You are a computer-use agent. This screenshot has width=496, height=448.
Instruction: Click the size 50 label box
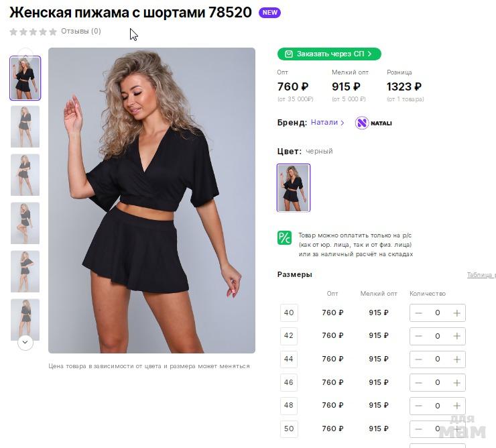click(289, 429)
